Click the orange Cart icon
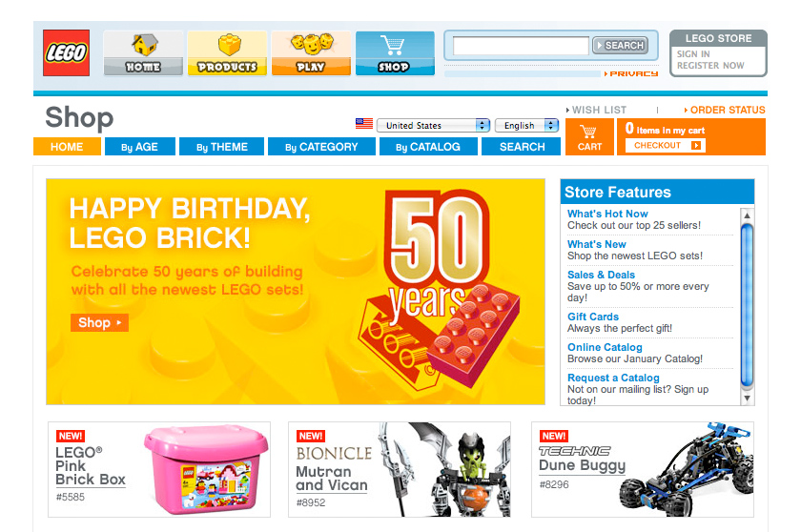Screen dimensions: 801x532 [x=589, y=137]
